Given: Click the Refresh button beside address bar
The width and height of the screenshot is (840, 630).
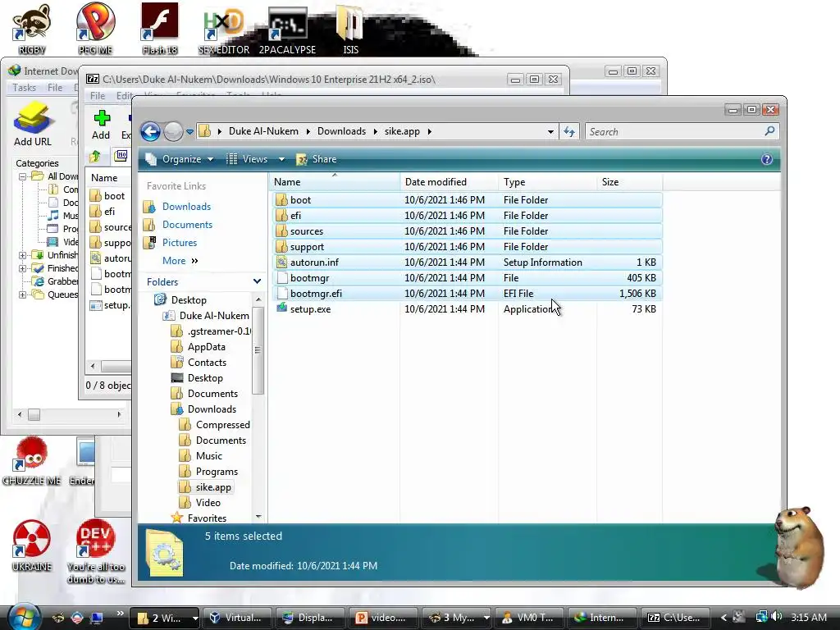Looking at the screenshot, I should coord(569,131).
